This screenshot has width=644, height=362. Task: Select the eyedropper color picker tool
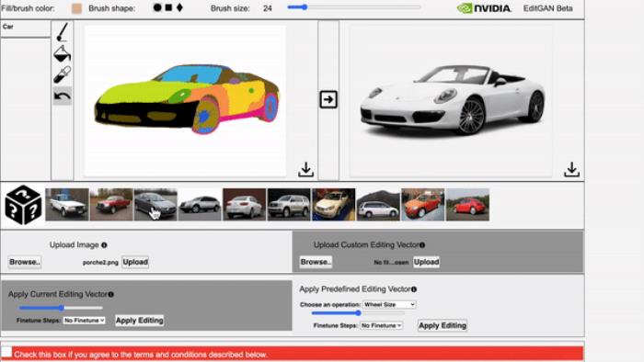(62, 74)
